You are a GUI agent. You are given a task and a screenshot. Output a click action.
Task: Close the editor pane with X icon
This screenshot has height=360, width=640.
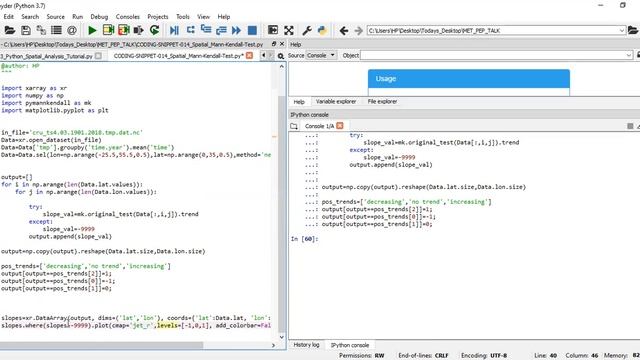point(282,44)
